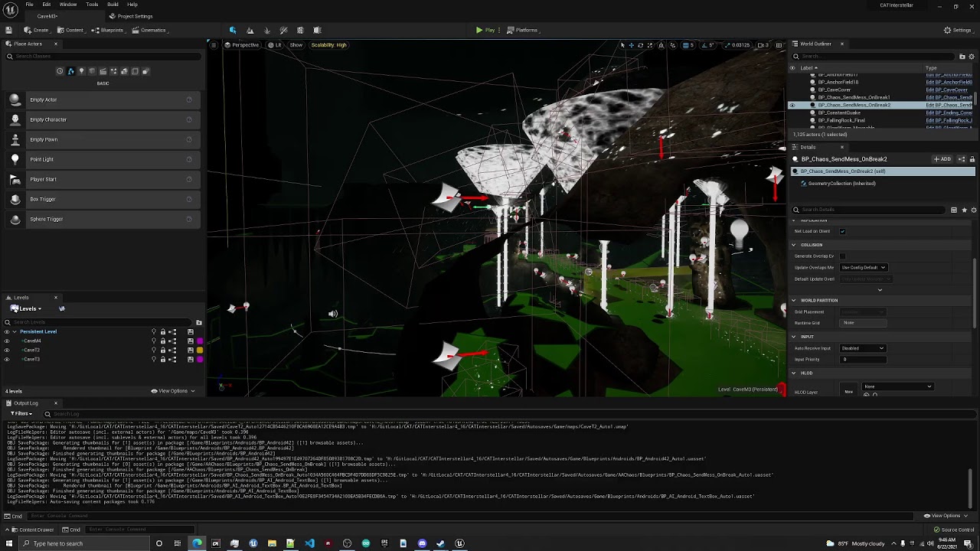The height and width of the screenshot is (551, 980).
Task: Select the Foliage mode icon
Action: (266, 30)
